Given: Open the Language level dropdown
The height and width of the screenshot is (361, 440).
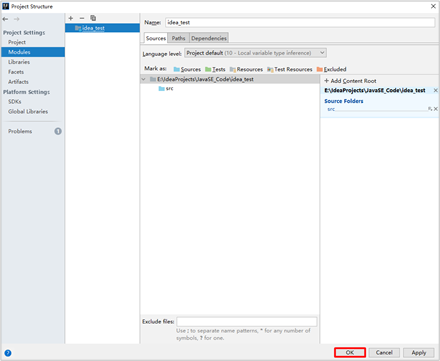Looking at the screenshot, I should 255,53.
